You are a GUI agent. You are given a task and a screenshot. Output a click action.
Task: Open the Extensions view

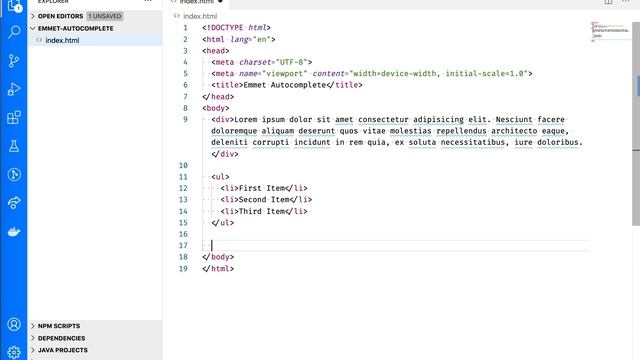pos(14,118)
